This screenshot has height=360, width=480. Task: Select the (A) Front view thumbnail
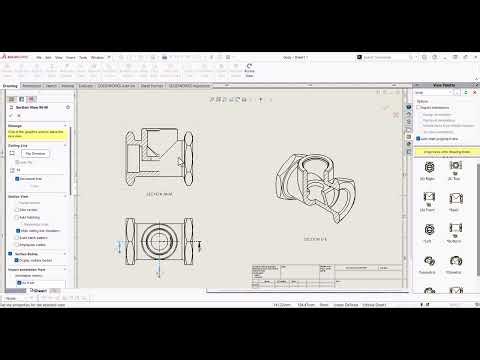click(x=429, y=198)
